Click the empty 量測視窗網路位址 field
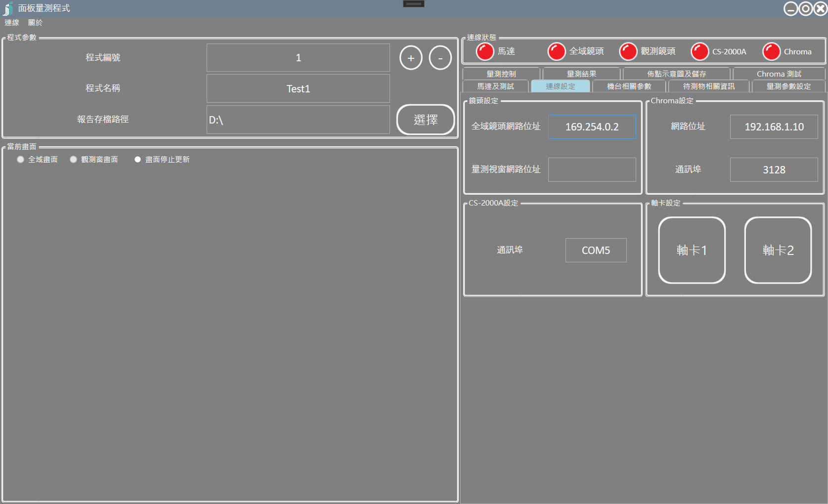 (x=592, y=169)
